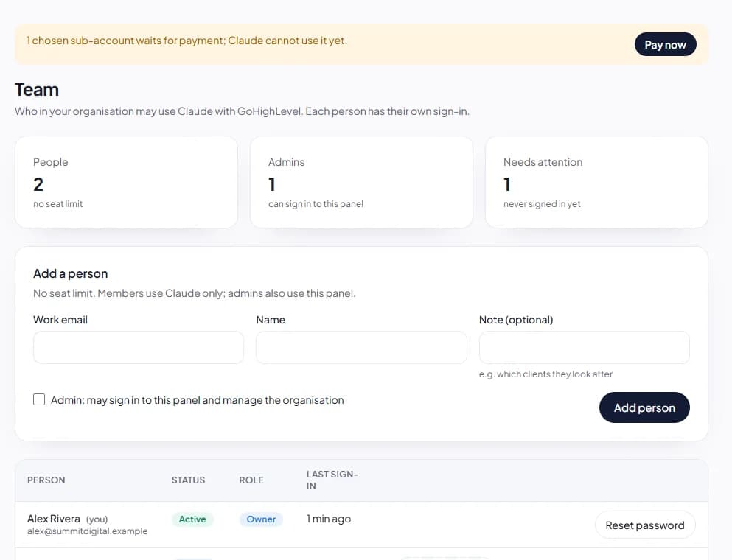Focus the Note (optional) input field
Viewport: 732px width, 560px height.
coord(584,347)
